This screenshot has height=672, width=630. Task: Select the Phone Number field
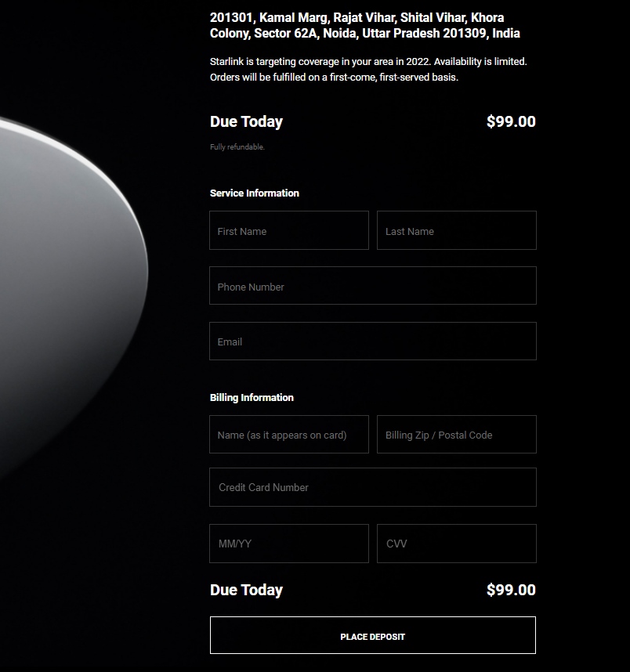tap(373, 285)
